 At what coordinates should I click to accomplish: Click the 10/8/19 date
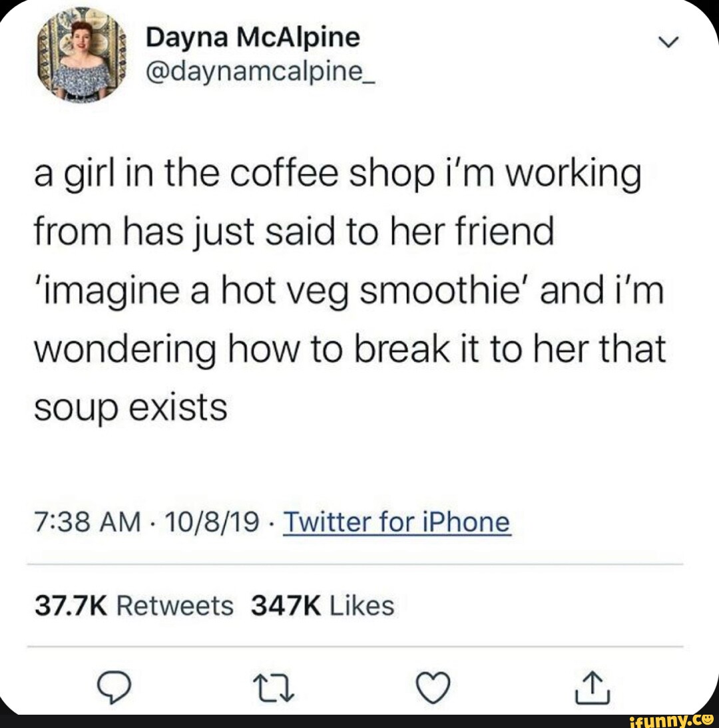click(x=211, y=522)
